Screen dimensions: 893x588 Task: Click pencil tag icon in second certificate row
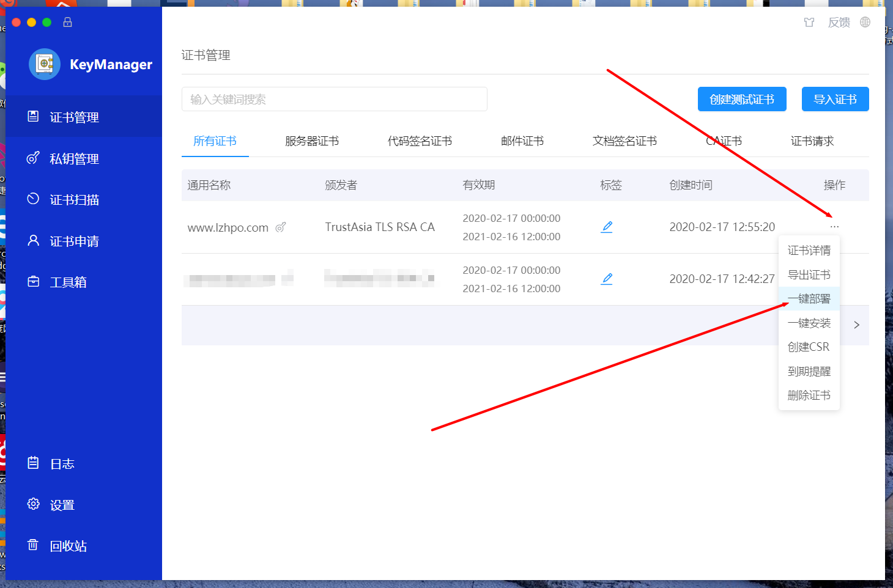pos(607,279)
